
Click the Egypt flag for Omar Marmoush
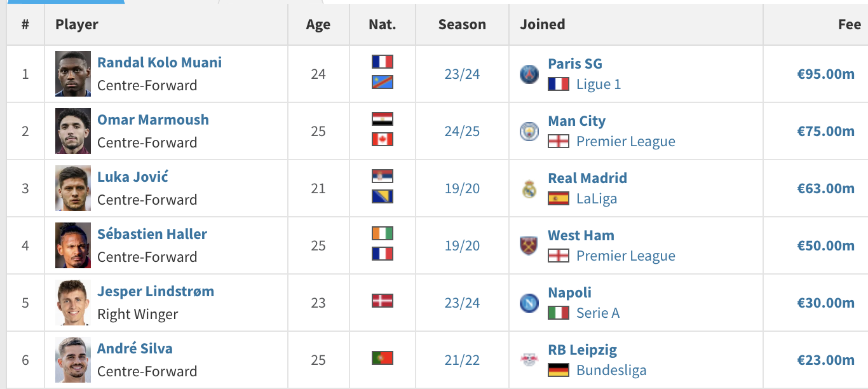(383, 119)
